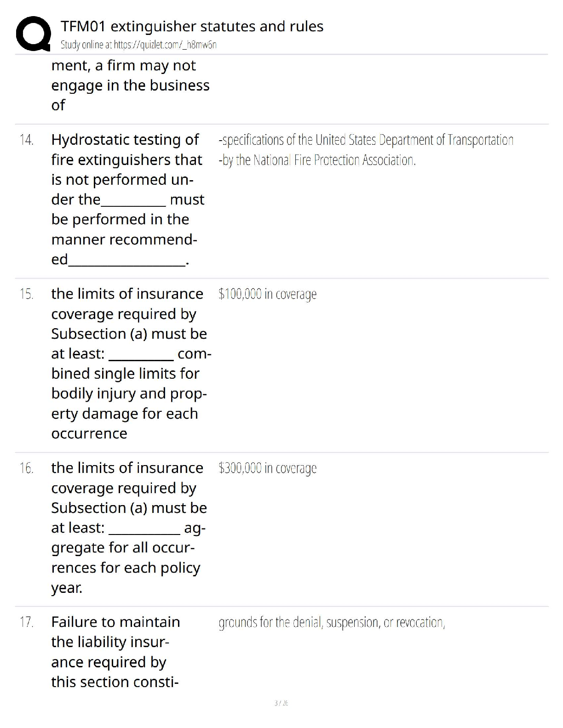Click the 'grounds for the denial, suspension' definition

coord(332,622)
